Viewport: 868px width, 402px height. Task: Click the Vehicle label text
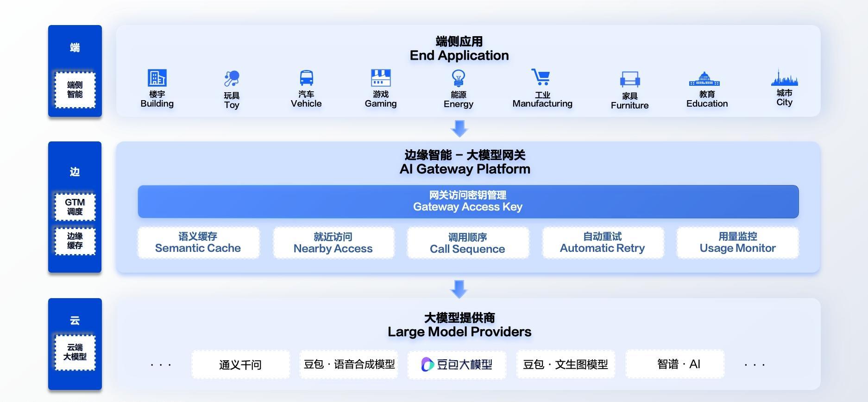[x=306, y=103]
